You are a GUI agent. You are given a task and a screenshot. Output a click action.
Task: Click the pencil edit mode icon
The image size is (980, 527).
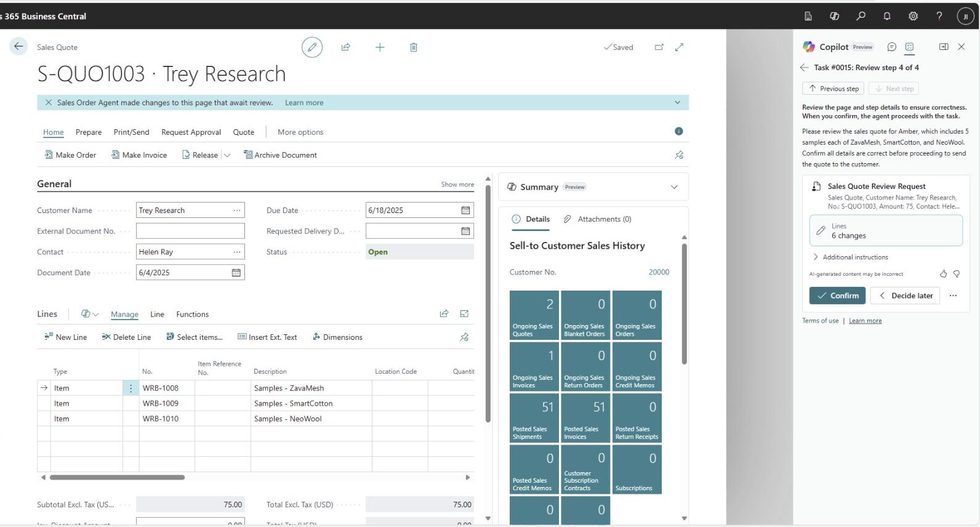[x=312, y=47]
